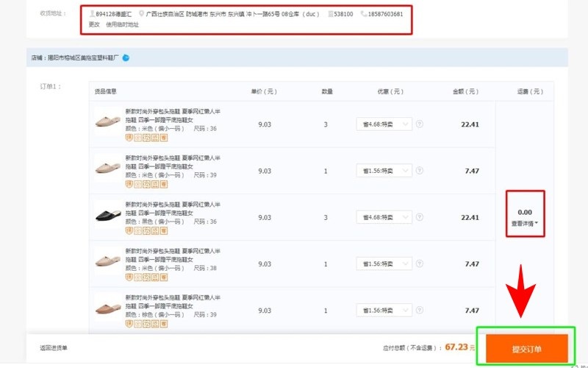Click the 提交订单 submit order button

click(526, 348)
